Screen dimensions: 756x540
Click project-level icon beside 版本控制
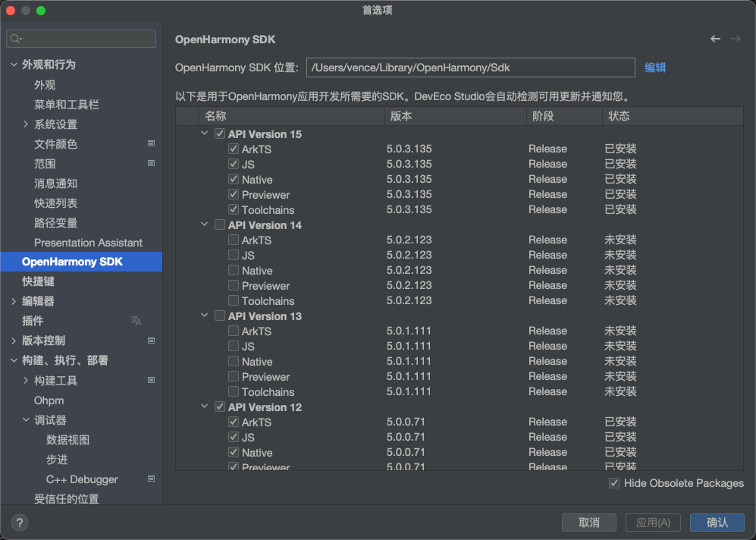click(x=151, y=341)
